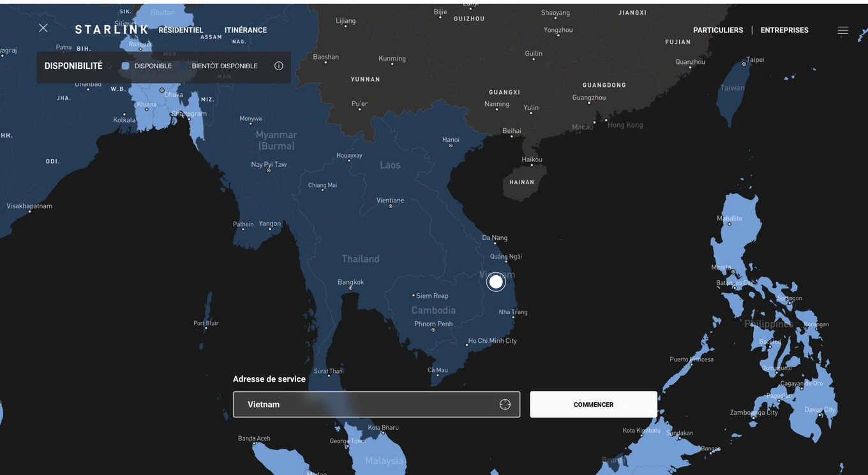Click the Vientiane city marker
The width and height of the screenshot is (868, 475).
(x=390, y=206)
